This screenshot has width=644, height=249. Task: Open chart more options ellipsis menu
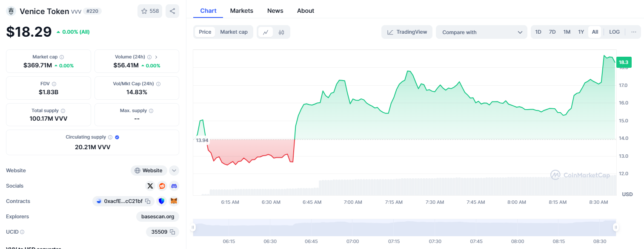coord(633,32)
